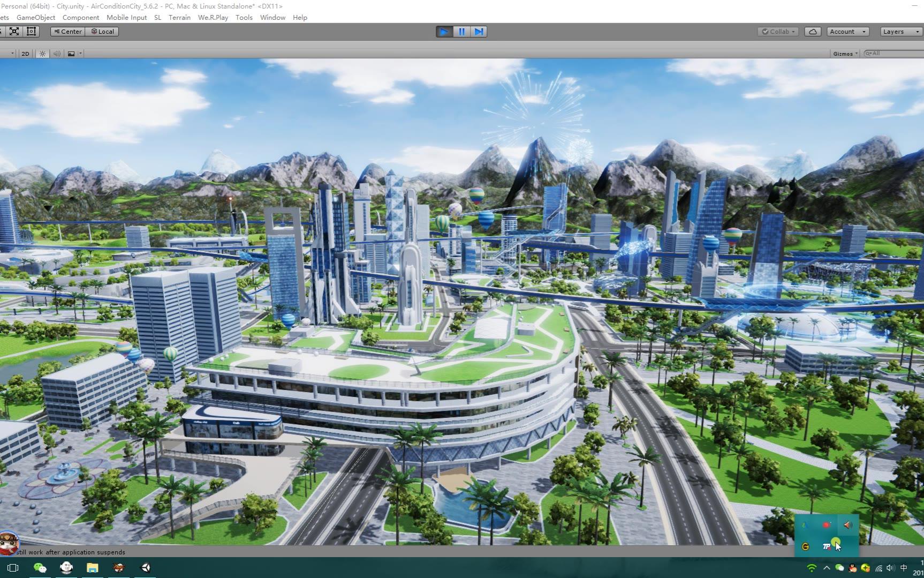Viewport: 924px width, 578px height.
Task: Open the Account dropdown
Action: 847,32
